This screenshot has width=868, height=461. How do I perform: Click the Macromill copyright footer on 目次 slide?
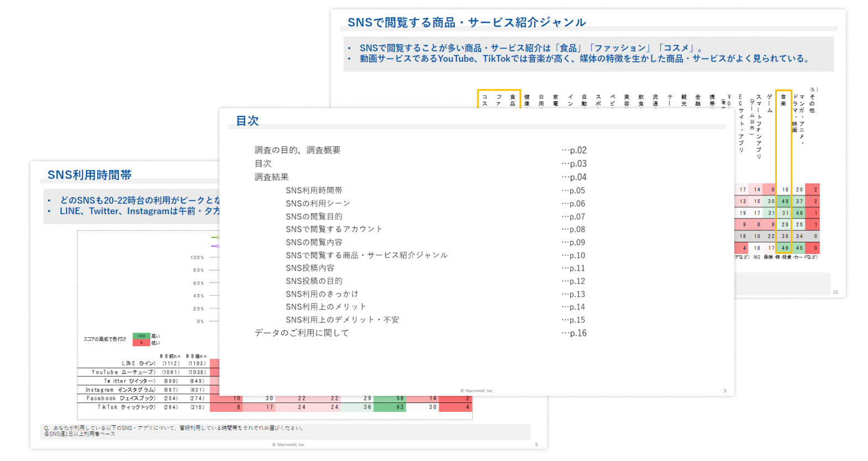tap(477, 391)
